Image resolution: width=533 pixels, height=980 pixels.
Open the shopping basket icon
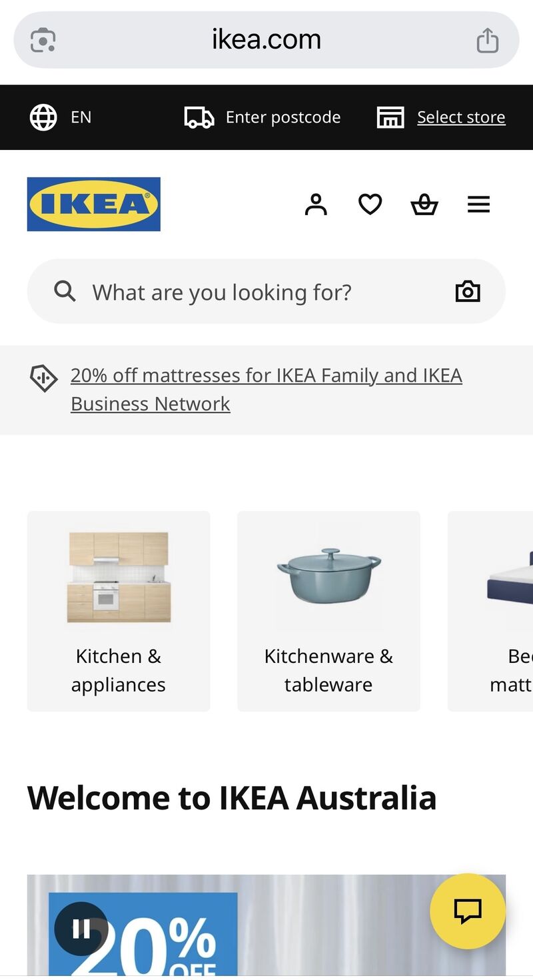(x=424, y=205)
